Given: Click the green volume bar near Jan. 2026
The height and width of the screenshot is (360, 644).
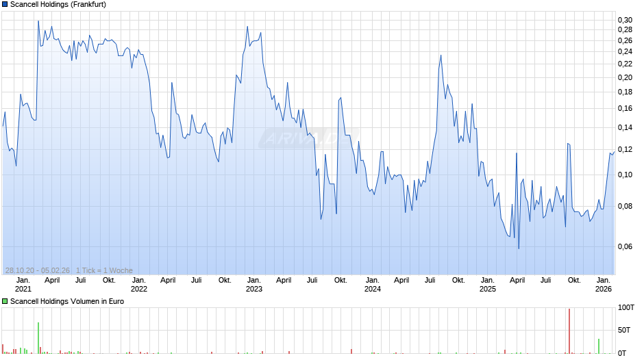Looking at the screenshot, I should (599, 346).
